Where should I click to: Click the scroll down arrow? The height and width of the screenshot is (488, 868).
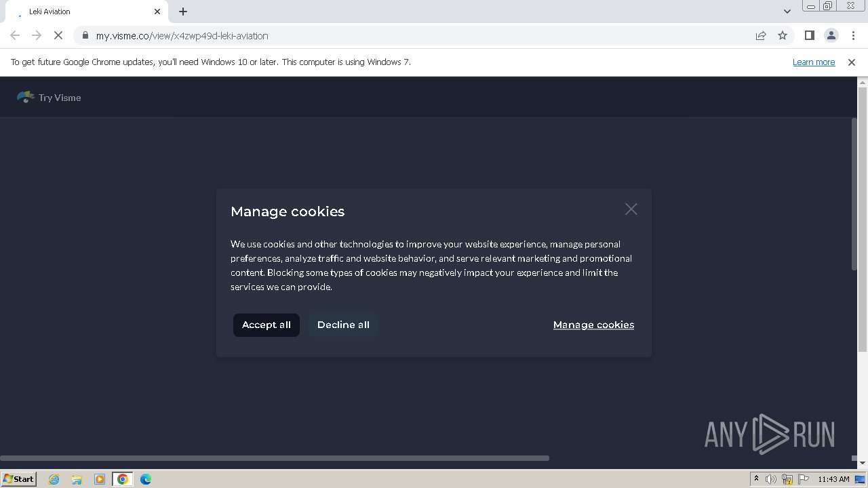click(x=863, y=463)
